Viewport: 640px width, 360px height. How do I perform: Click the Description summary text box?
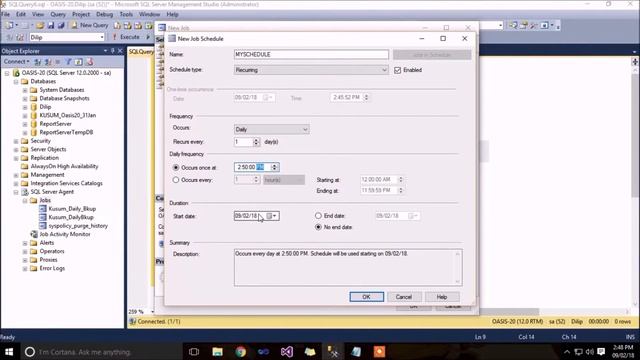348,267
